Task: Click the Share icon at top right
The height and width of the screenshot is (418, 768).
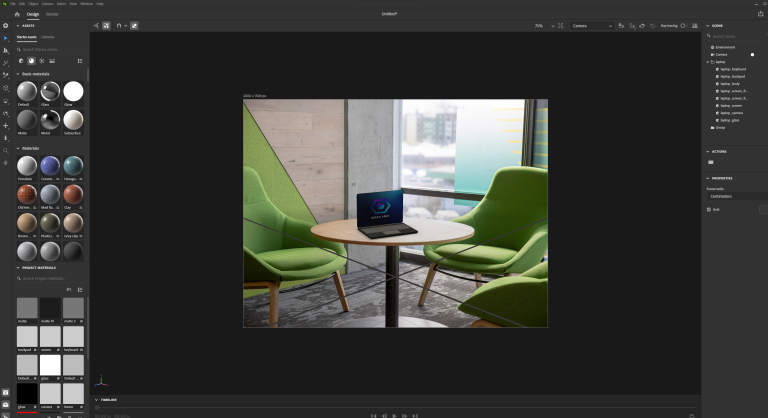Action: click(760, 14)
